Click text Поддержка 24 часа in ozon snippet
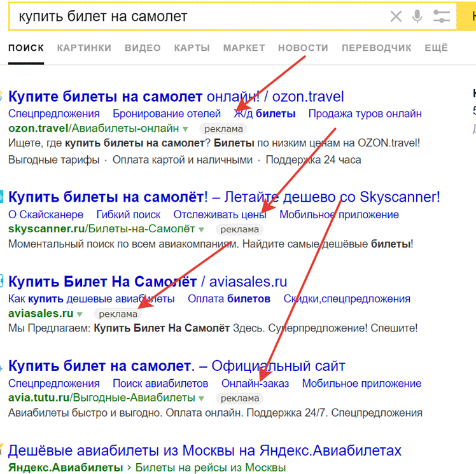 313,160
